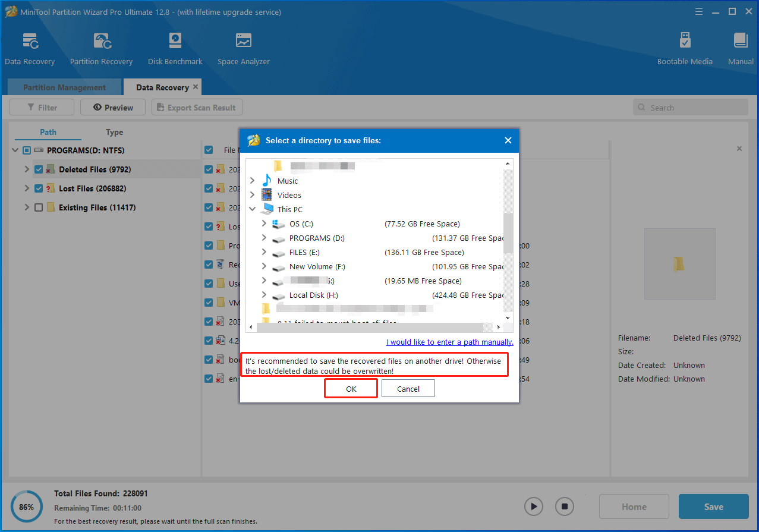Viewport: 759px width, 532px height.
Task: Expand the Deleted Files tree node
Action: [x=26, y=169]
